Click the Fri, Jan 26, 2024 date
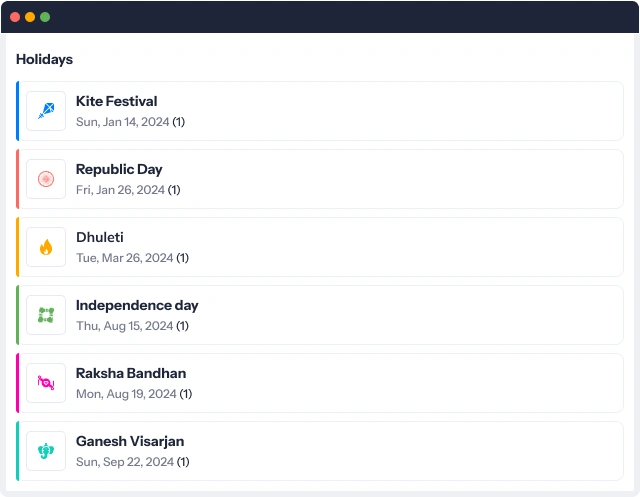The image size is (640, 497). [x=120, y=190]
